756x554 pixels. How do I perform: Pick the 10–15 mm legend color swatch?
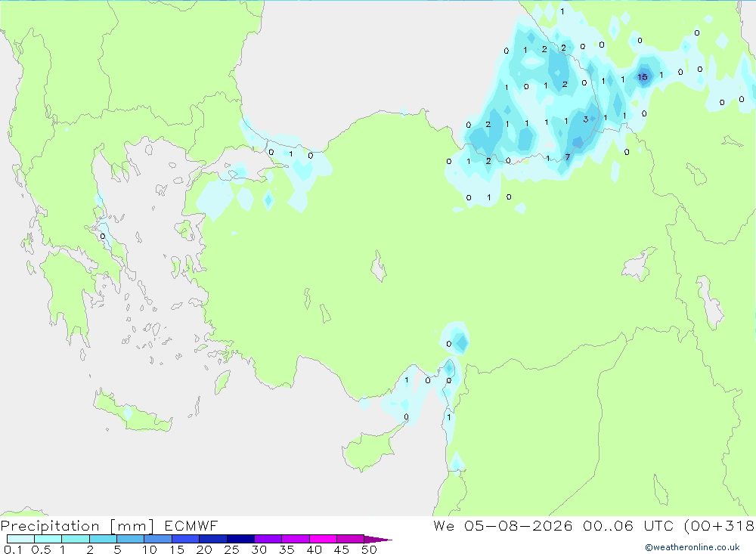(x=158, y=539)
